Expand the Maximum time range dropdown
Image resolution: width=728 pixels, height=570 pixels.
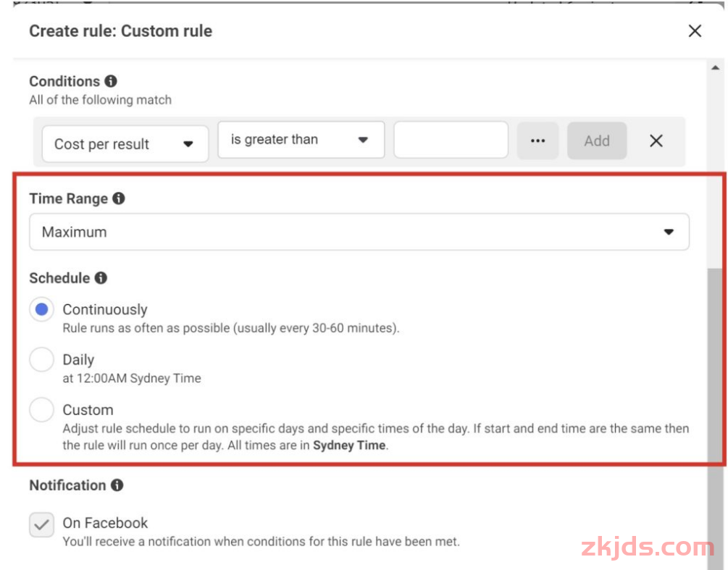click(359, 231)
